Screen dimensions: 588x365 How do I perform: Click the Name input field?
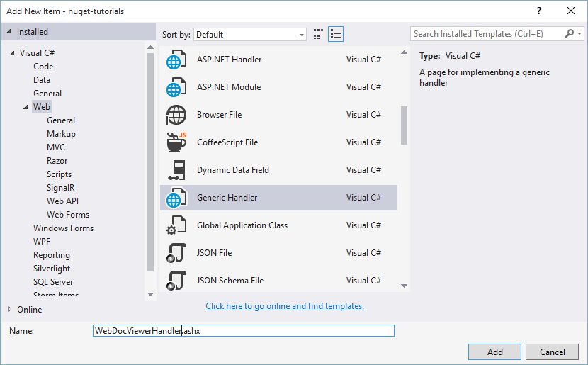click(244, 330)
